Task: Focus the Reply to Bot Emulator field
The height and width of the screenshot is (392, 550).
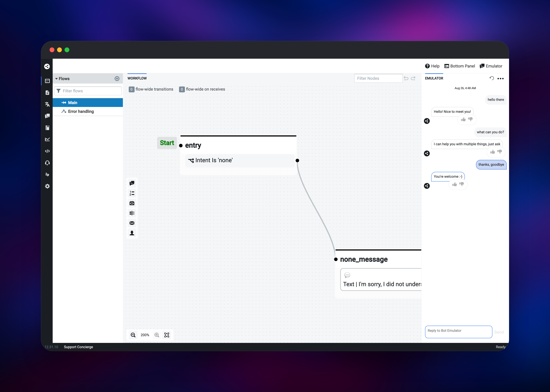Action: (x=458, y=332)
